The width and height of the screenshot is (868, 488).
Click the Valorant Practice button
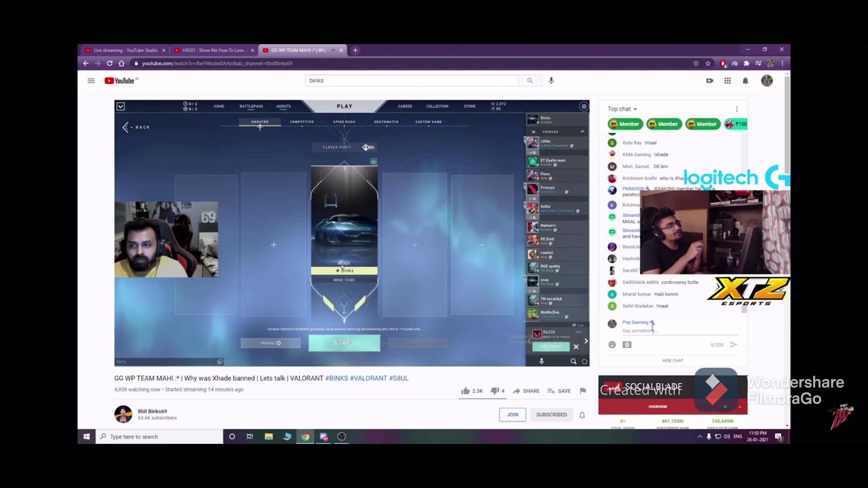[270, 343]
